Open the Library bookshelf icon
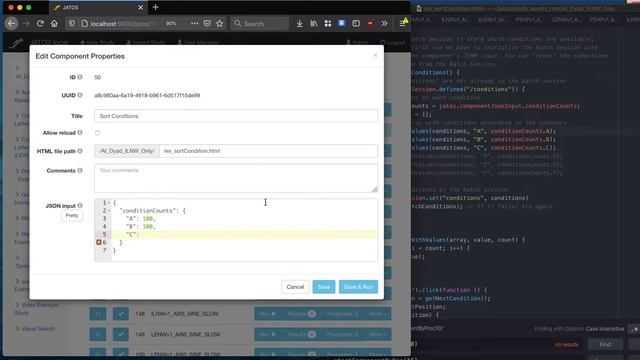 pos(313,24)
